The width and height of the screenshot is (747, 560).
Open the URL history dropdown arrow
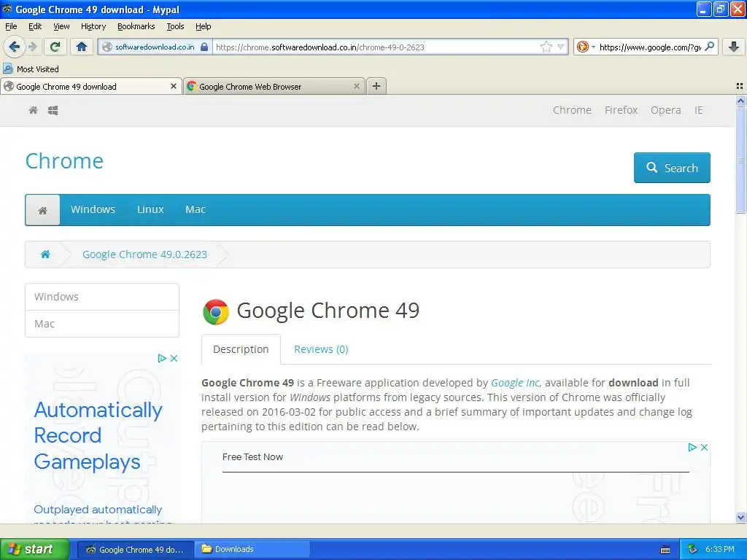[561, 47]
